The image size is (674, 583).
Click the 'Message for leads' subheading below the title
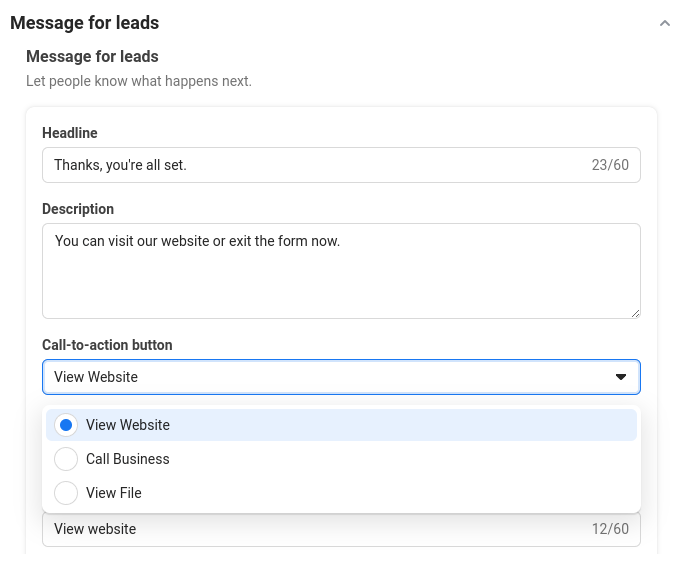click(x=92, y=56)
